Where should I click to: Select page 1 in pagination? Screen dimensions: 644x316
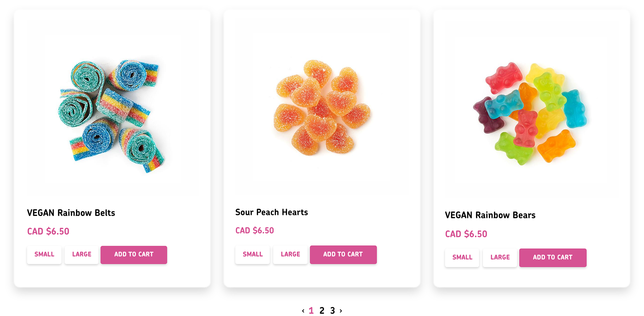tap(311, 311)
